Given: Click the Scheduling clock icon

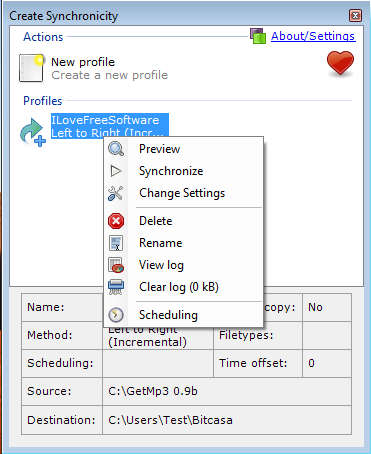Looking at the screenshot, I should [x=116, y=315].
